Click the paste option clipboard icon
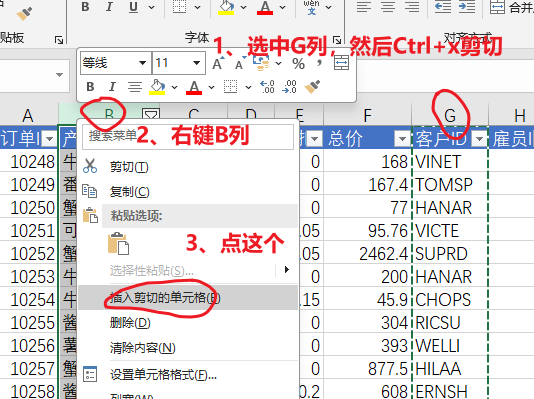 pyautogui.click(x=119, y=244)
